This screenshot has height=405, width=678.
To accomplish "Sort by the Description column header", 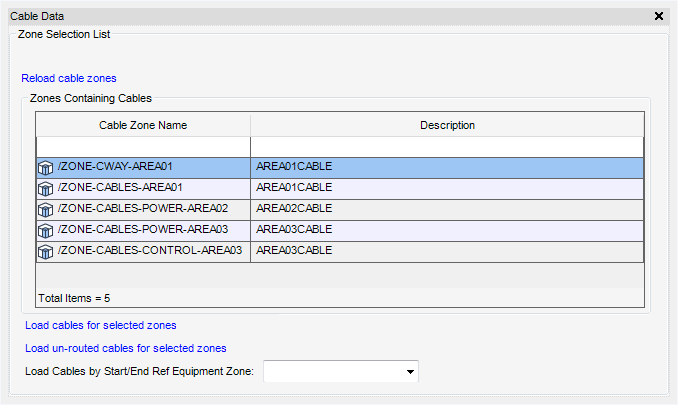I will point(447,125).
